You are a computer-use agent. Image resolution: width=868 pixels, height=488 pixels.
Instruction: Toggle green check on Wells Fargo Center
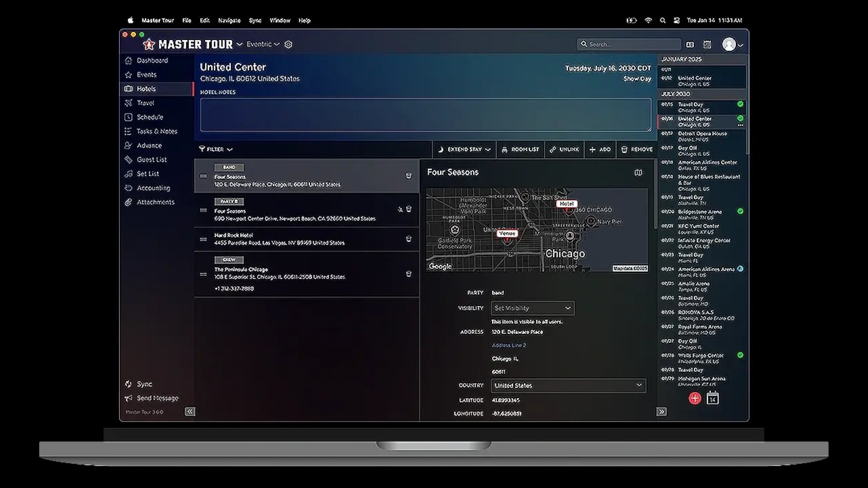tap(740, 355)
